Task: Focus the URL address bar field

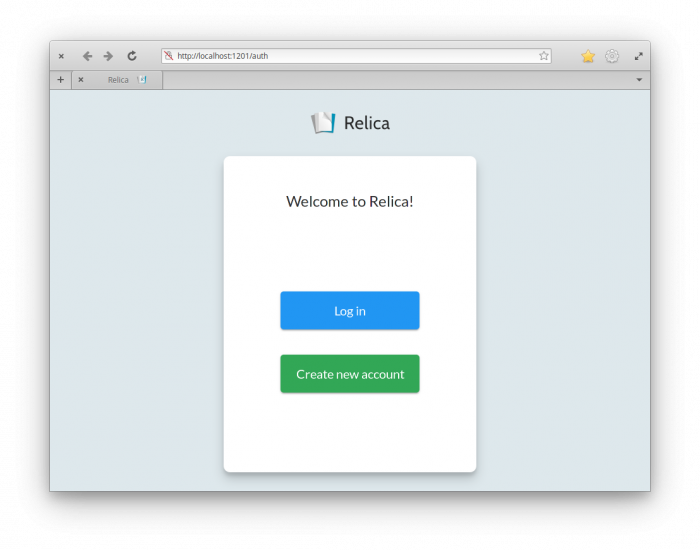Action: click(x=350, y=56)
